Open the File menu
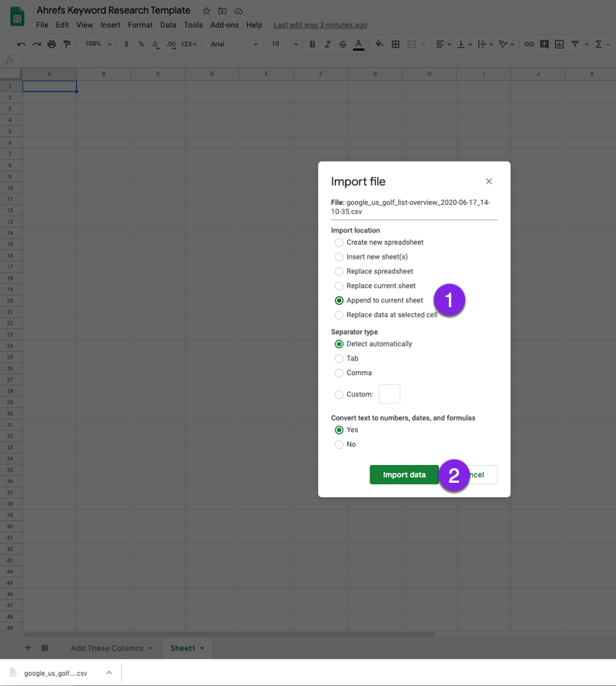 tap(42, 25)
